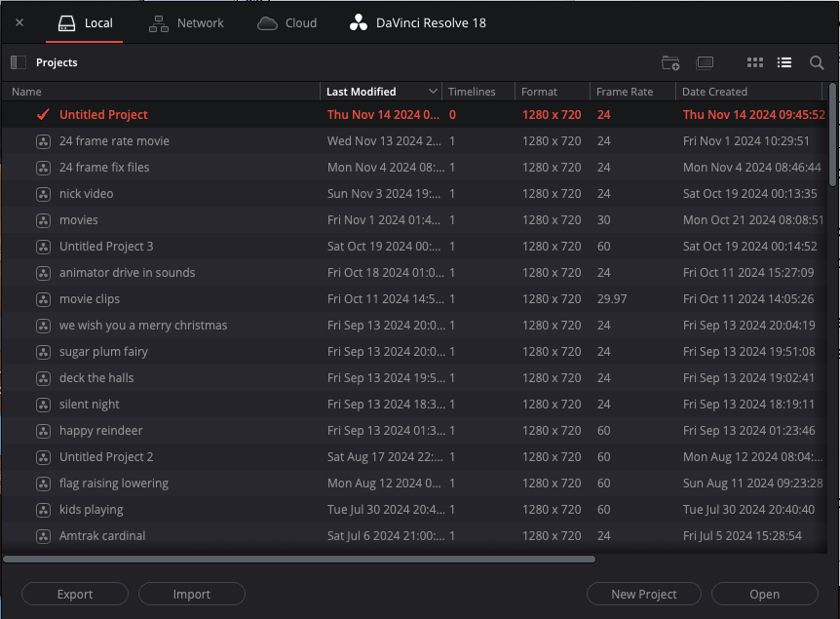Switch to list view
Screen dimensions: 840x619
point(784,62)
